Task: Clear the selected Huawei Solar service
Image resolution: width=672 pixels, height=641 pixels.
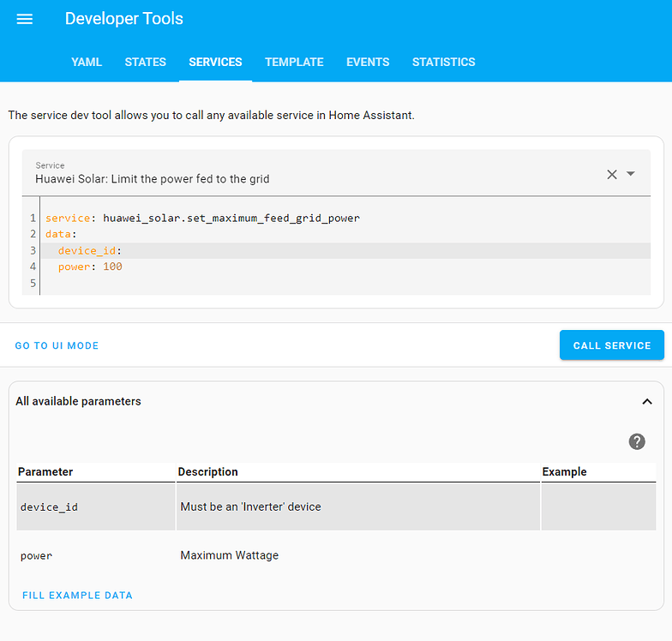Action: pos(612,174)
